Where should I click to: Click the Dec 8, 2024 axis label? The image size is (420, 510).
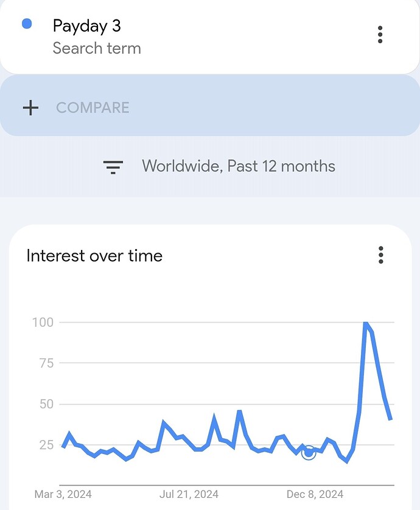point(315,494)
